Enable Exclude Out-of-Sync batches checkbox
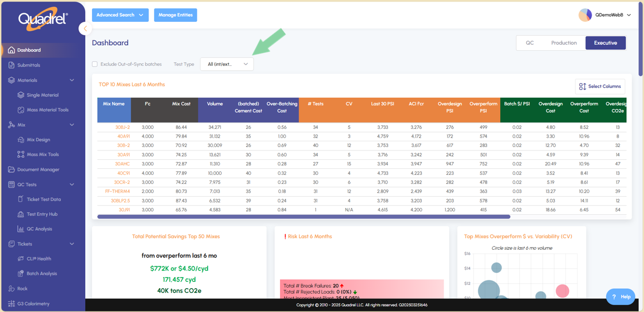Screen dimensions: 644x312 click(x=95, y=64)
